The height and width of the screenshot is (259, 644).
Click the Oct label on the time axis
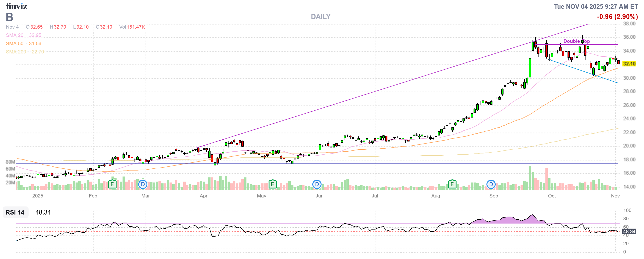[x=552, y=196]
